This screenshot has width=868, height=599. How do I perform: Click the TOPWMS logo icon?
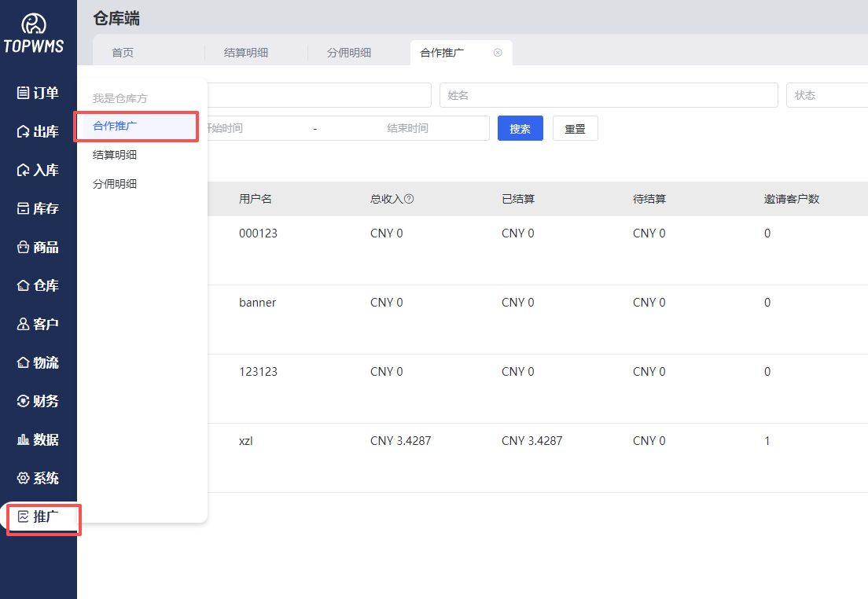coord(33,24)
